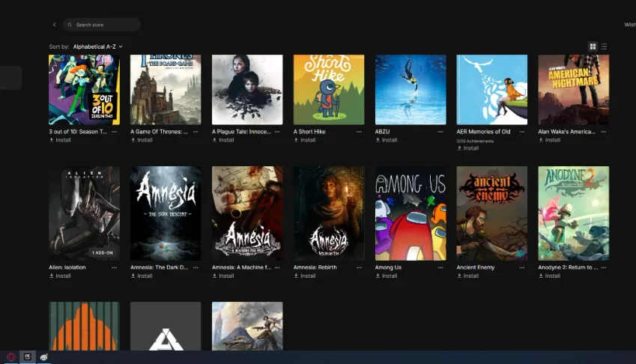Install A Game Of Thrones board game
The height and width of the screenshot is (364, 636).
[x=142, y=140]
